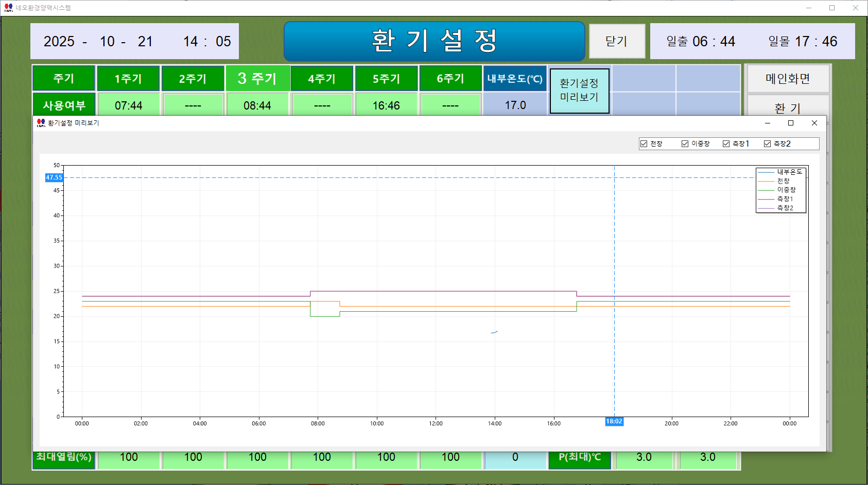Image resolution: width=868 pixels, height=485 pixels.
Task: Click the 네오환경양액시스템 app icon in title bar
Action: (9, 8)
